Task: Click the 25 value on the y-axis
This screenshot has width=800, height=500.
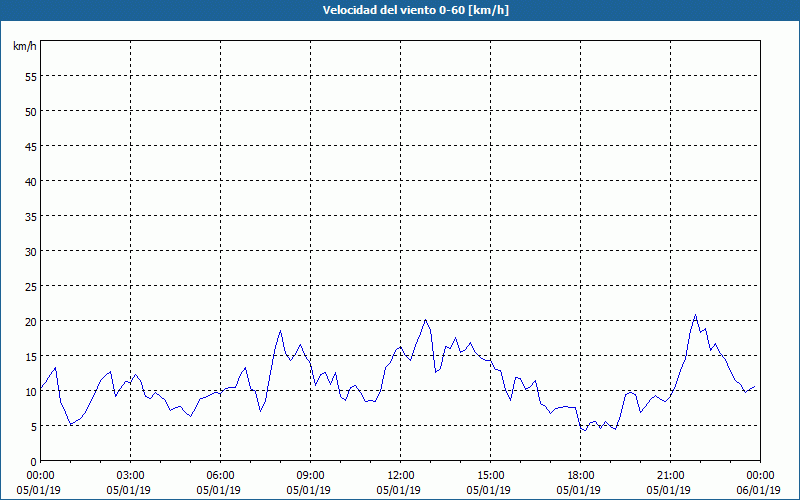Action: pos(31,286)
